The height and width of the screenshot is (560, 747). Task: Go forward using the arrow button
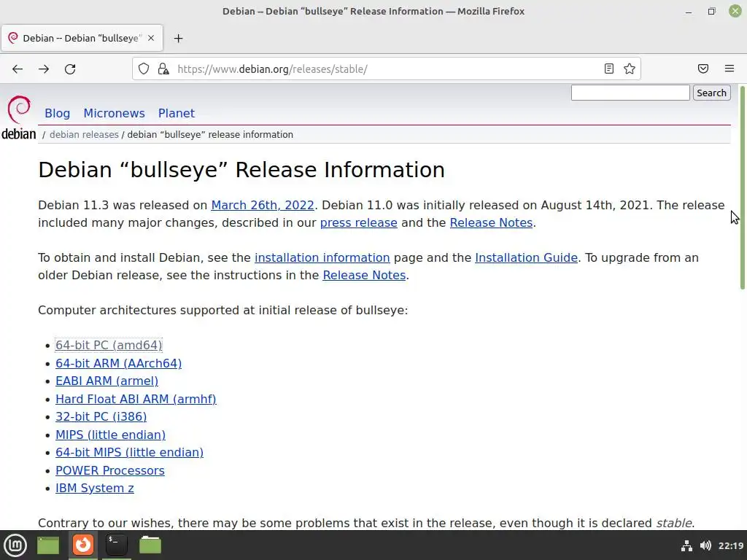[x=44, y=69]
